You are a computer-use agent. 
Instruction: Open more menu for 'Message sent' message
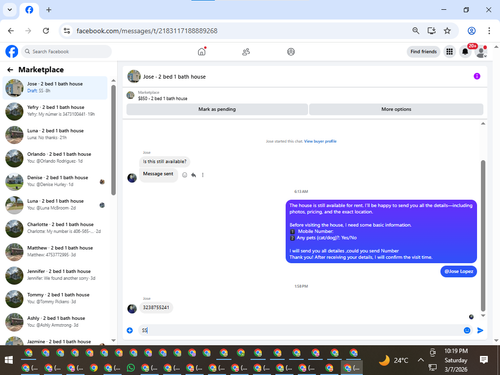point(203,175)
